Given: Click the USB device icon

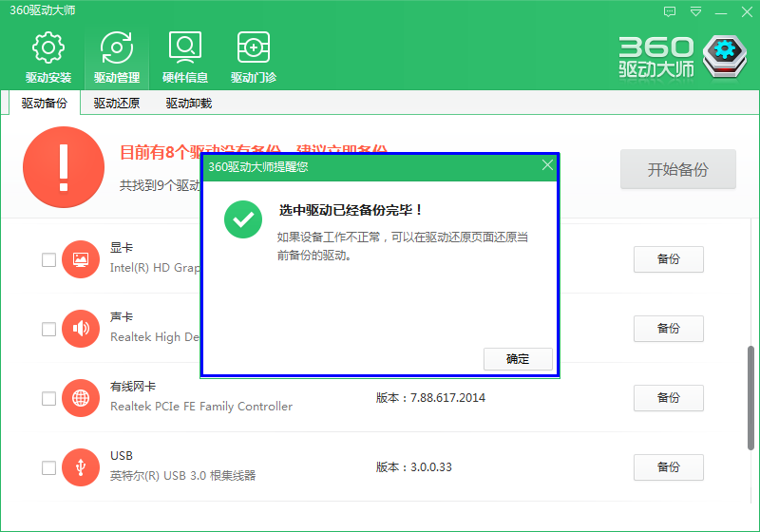Looking at the screenshot, I should coord(81,467).
